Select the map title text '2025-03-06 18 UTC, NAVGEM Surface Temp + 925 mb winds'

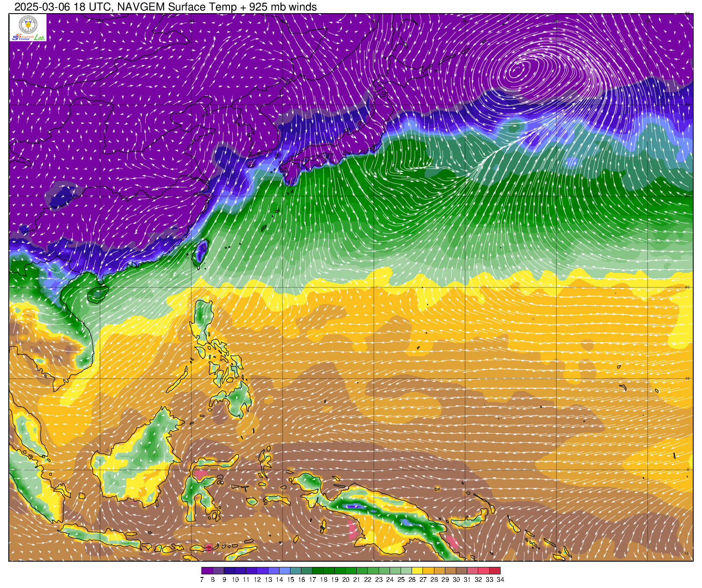tap(165, 7)
